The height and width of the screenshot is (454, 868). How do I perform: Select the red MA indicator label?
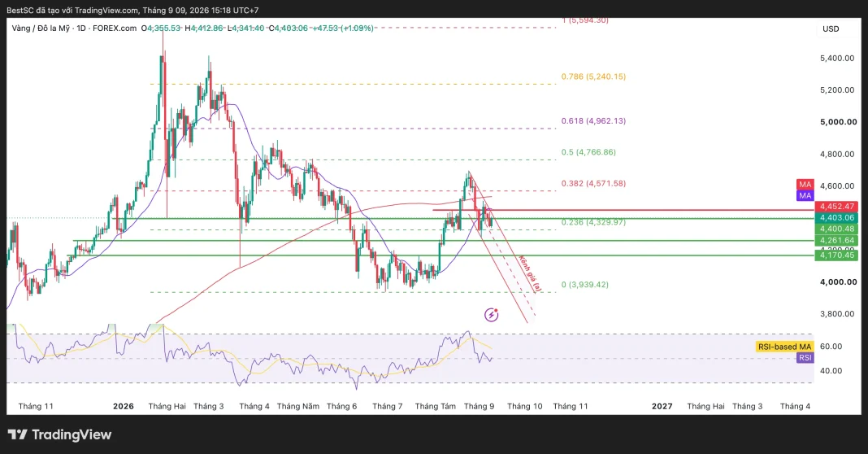[x=805, y=185]
